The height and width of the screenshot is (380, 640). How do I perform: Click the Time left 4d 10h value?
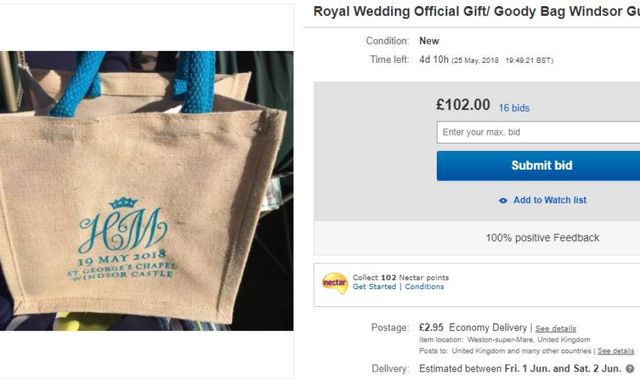coord(433,60)
